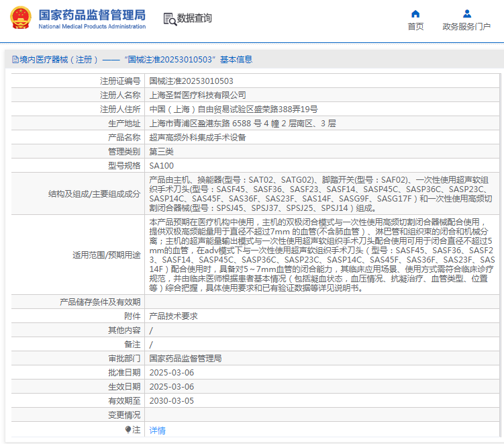Viewport: 504px width, 444px height.
Task: Open 政务服务门户 via person icon
Action: [466, 14]
